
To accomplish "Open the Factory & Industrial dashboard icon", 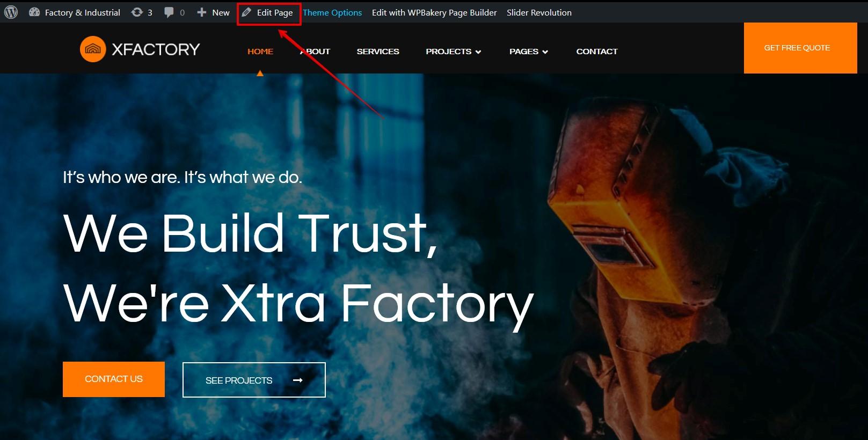I will [x=34, y=12].
